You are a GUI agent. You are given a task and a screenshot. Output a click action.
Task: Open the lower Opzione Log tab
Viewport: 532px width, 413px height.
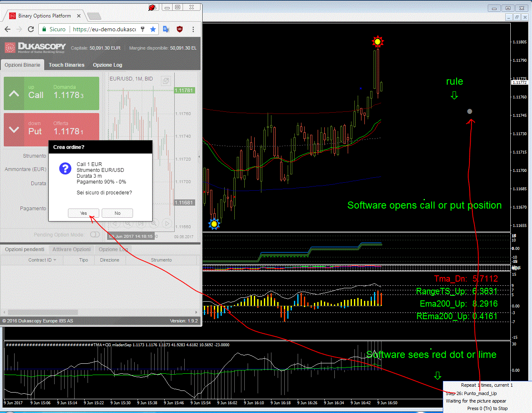pyautogui.click(x=113, y=249)
